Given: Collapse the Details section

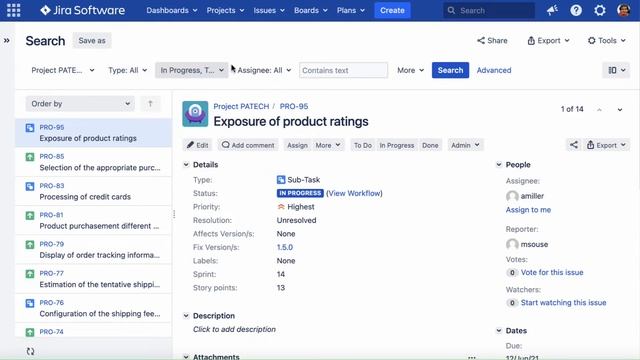Looking at the screenshot, I should [x=186, y=164].
